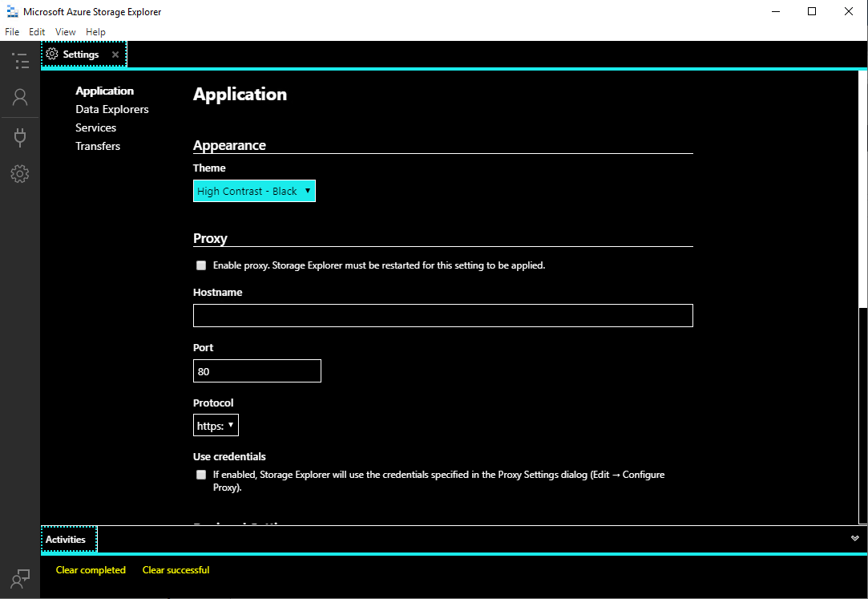The height and width of the screenshot is (599, 868).
Task: Click the plug Connect icon in sidebar
Action: [20, 137]
